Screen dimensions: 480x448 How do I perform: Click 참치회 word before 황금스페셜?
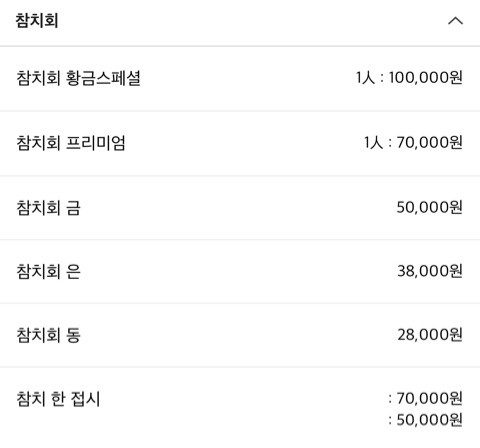click(38, 78)
